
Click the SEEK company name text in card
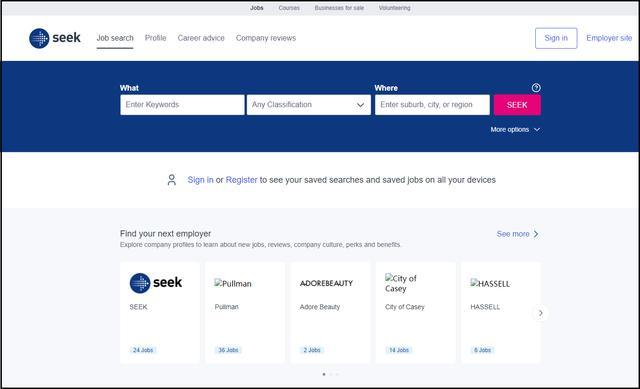pyautogui.click(x=138, y=307)
